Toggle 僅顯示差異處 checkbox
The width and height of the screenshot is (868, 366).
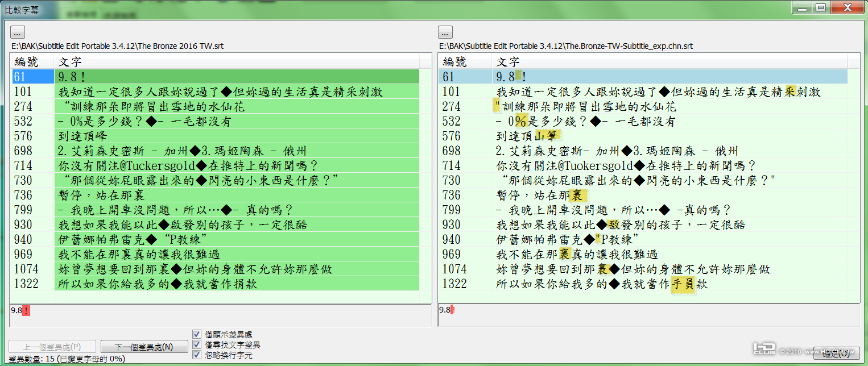(197, 334)
